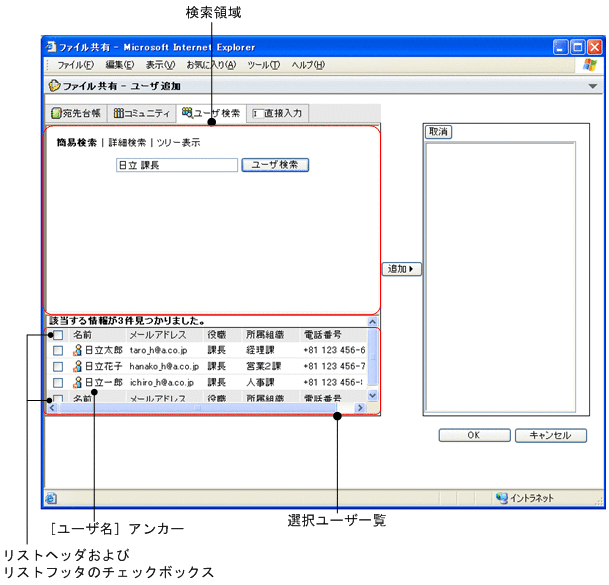Click the 取消 button

[x=438, y=132]
